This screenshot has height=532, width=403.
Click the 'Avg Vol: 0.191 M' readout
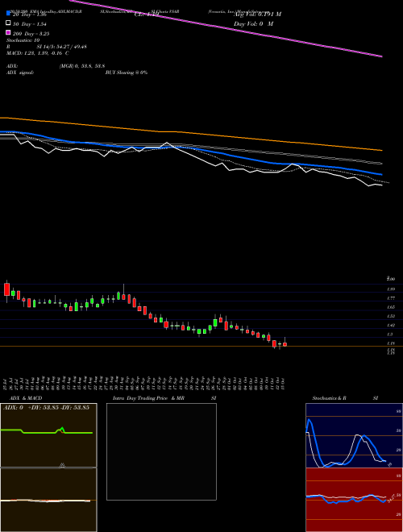point(257,15)
